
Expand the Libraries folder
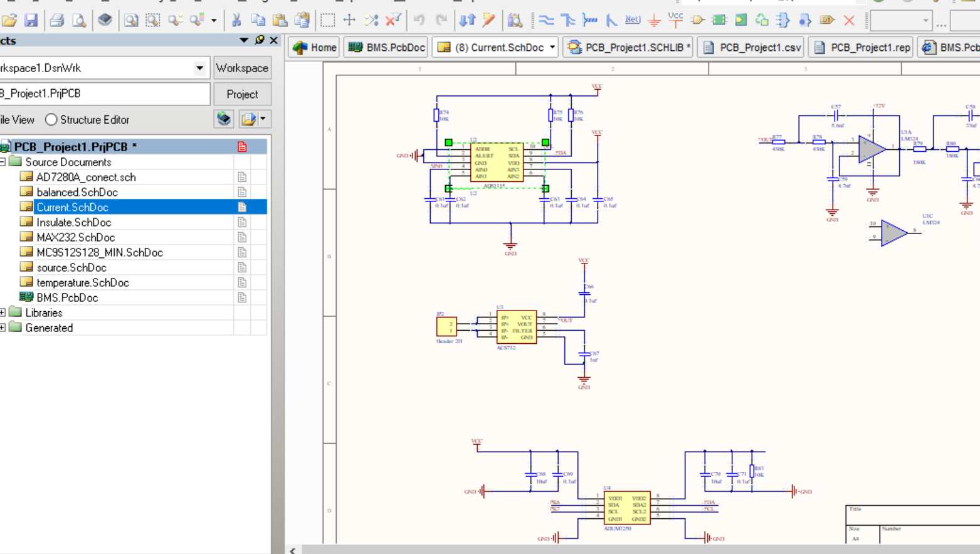(x=3, y=312)
